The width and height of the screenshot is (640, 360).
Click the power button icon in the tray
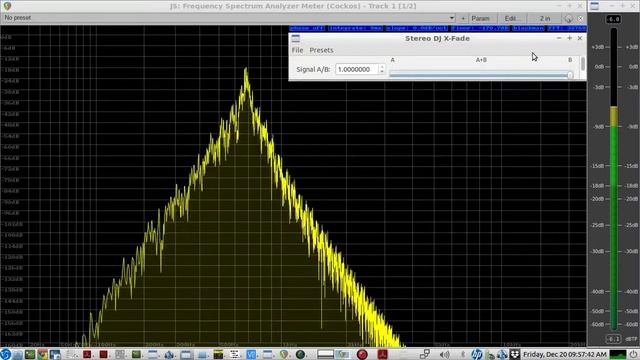[x=633, y=354]
